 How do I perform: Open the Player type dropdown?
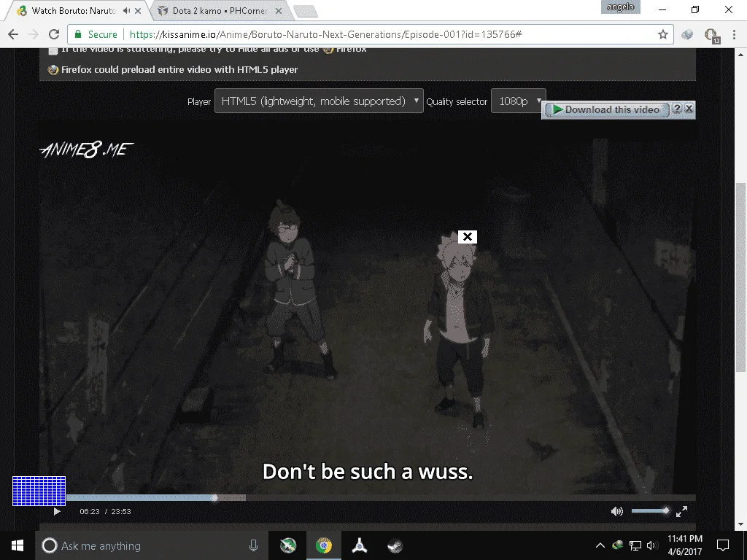[x=319, y=101]
